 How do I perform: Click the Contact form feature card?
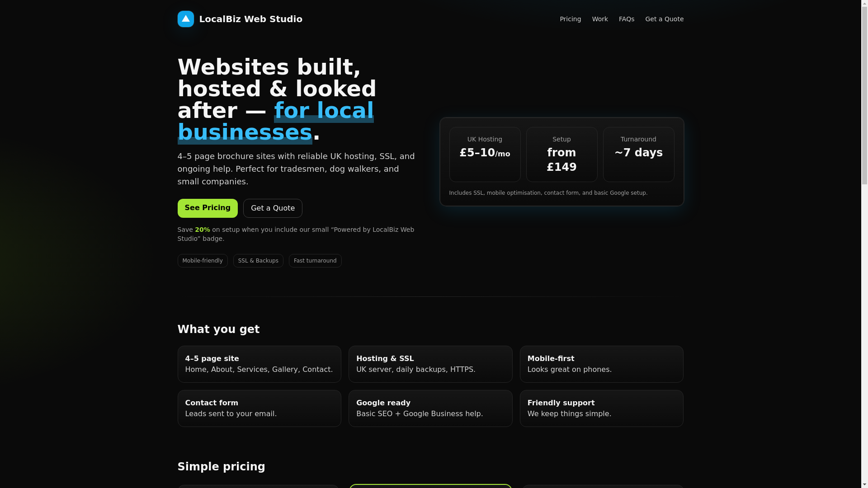coord(259,408)
